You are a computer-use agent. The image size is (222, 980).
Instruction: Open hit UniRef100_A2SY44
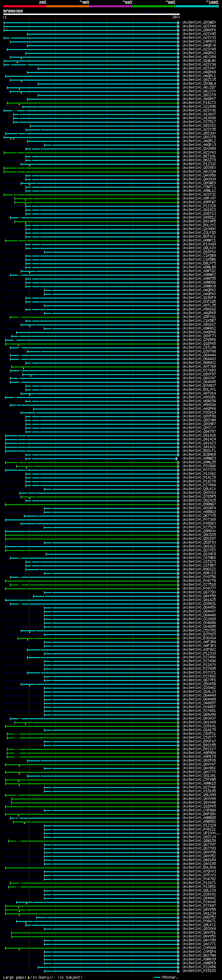click(199, 26)
